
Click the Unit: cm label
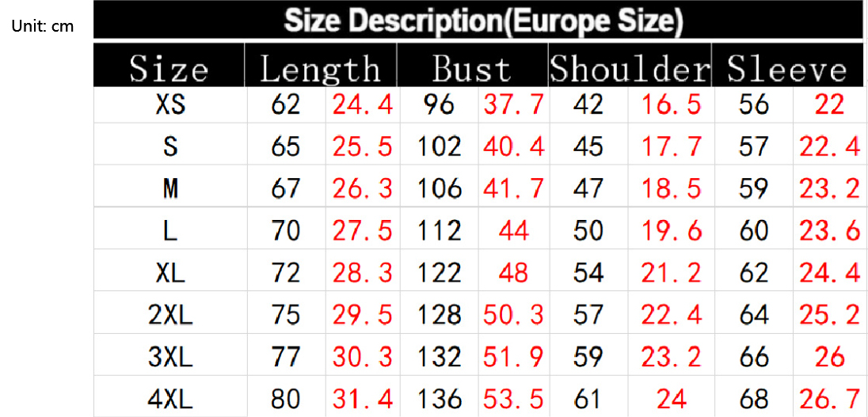43,26
